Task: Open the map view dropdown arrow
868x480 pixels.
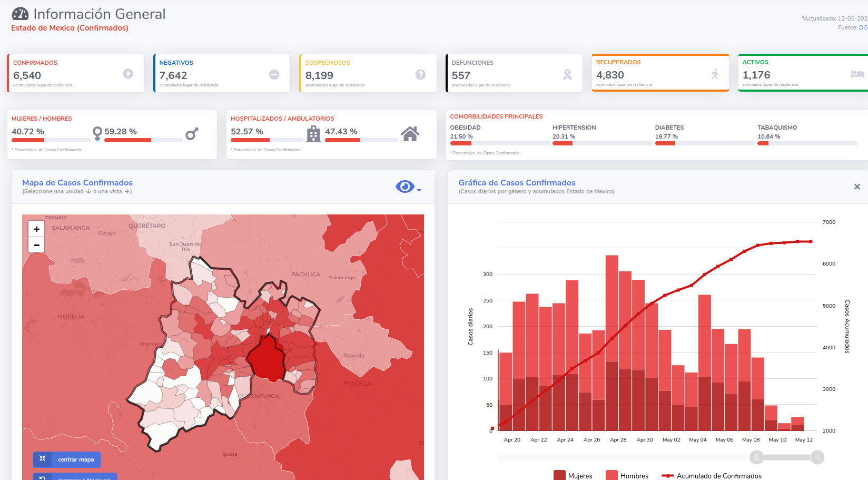Action: click(x=419, y=190)
